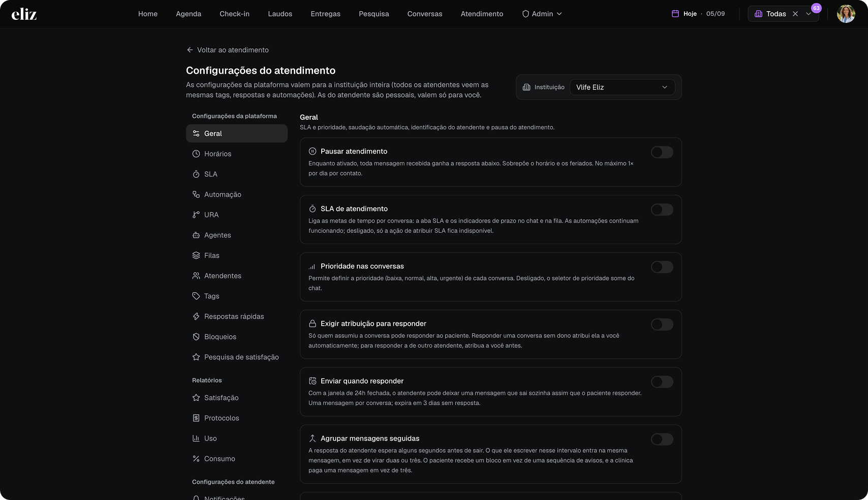Go to Pesquisa in top navigation
The height and width of the screenshot is (500, 868).
[x=374, y=14]
